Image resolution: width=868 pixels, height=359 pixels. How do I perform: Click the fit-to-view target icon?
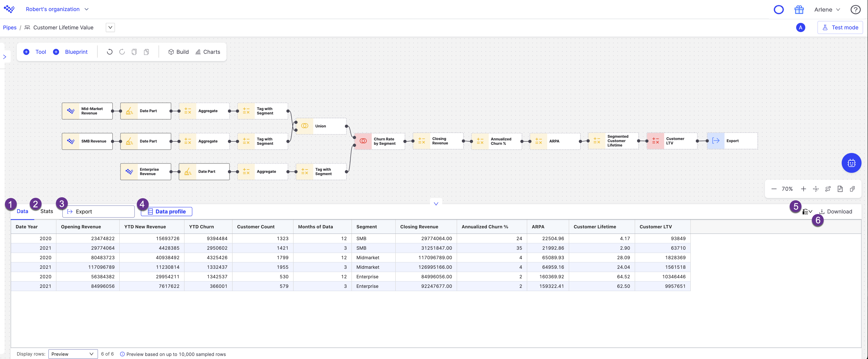(x=816, y=189)
